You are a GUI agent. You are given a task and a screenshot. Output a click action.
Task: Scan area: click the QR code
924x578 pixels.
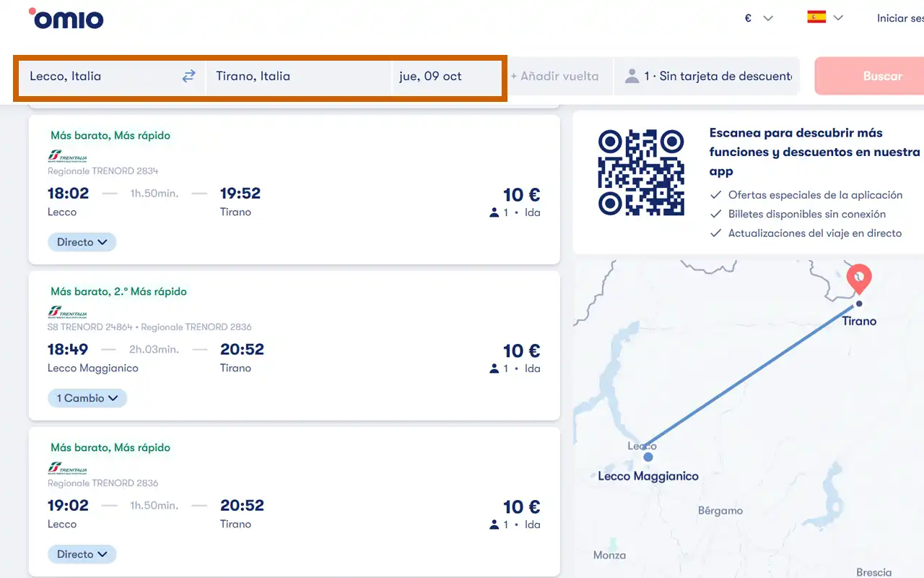click(640, 173)
